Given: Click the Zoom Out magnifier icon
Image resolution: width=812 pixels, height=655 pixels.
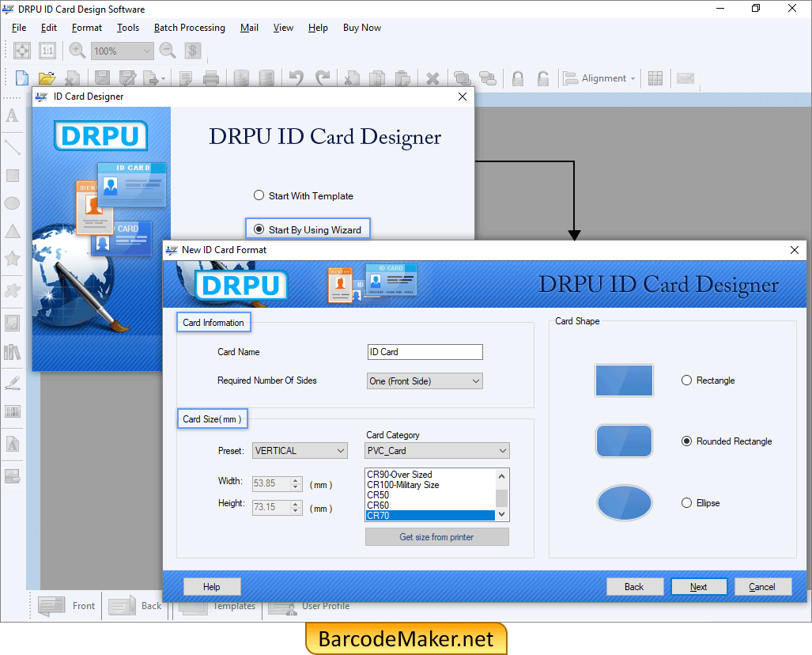Looking at the screenshot, I should pyautogui.click(x=168, y=51).
